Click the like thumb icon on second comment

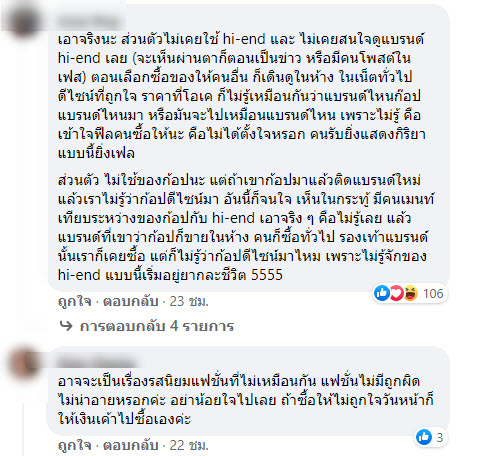click(x=424, y=437)
